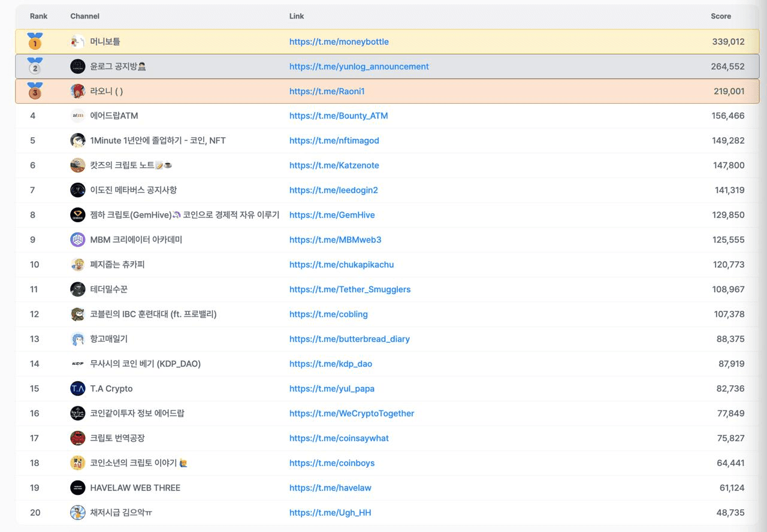Click the 에어드랍ATM channel avatar
The image size is (767, 532).
pos(78,116)
